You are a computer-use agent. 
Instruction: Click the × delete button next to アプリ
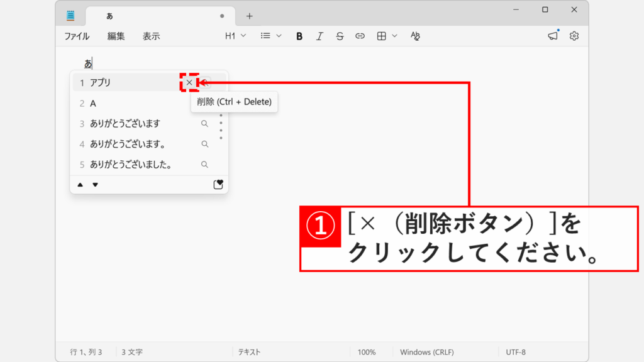click(189, 82)
